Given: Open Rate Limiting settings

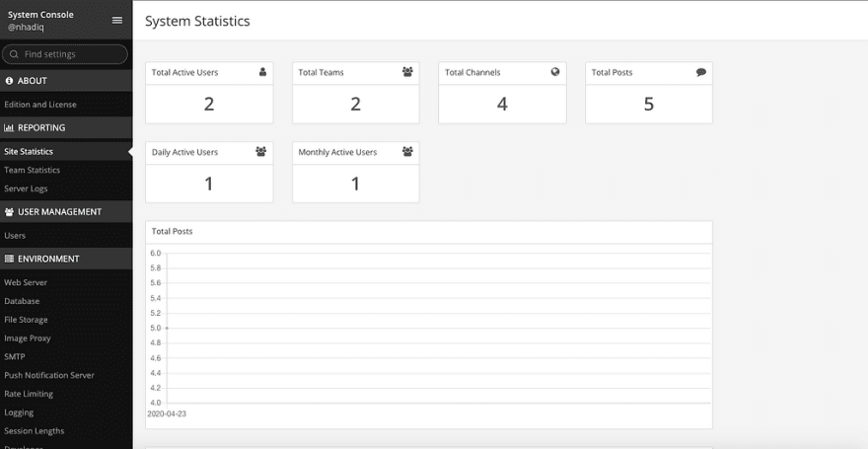Looking at the screenshot, I should (29, 394).
